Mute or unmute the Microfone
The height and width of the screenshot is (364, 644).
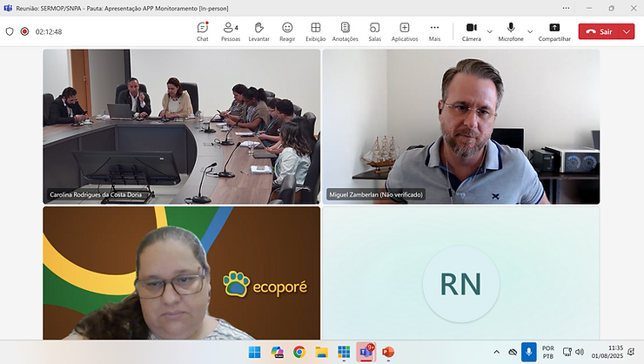511,31
